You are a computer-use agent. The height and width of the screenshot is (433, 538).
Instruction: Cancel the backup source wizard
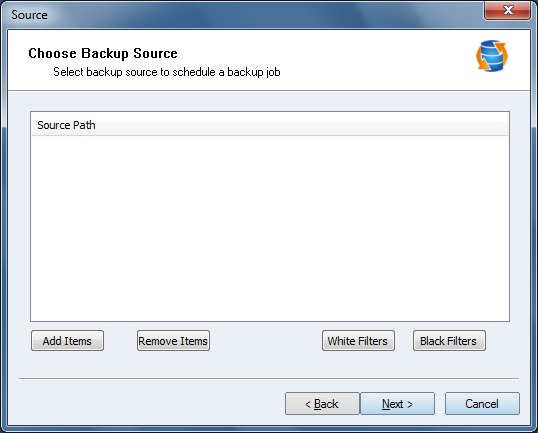[482, 403]
